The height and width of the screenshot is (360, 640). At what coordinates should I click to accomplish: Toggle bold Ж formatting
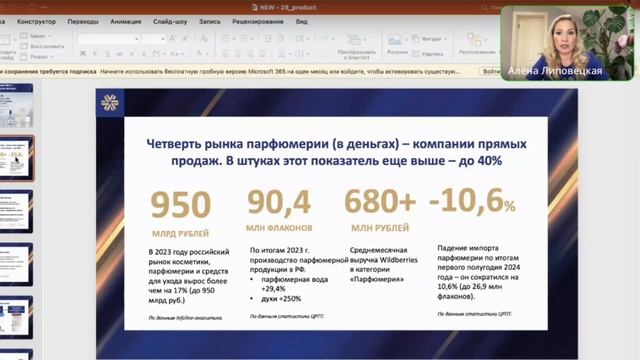coord(83,53)
